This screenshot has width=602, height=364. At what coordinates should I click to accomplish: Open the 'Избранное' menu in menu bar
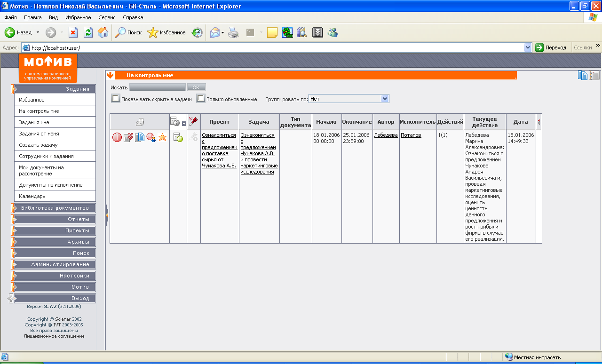click(78, 17)
